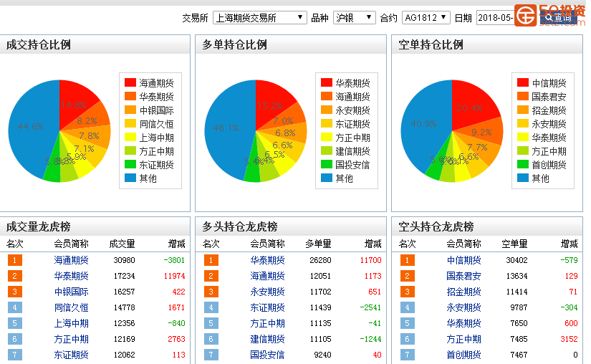
Task: Click the 3152 change value
Action: click(x=569, y=339)
